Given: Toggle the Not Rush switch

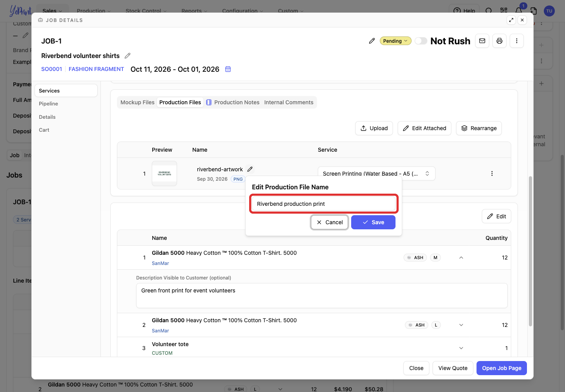Looking at the screenshot, I should (421, 41).
